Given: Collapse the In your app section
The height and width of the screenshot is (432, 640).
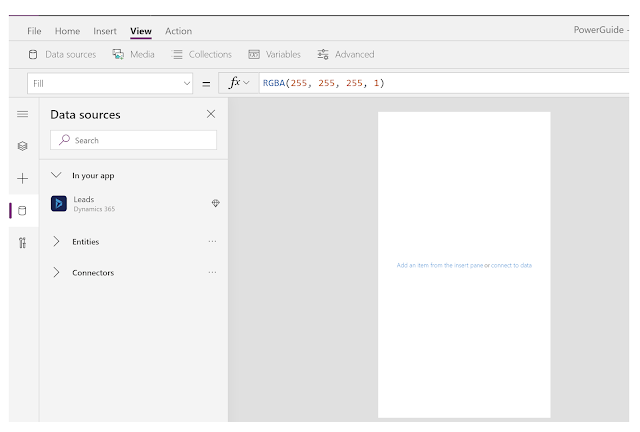Looking at the screenshot, I should (x=56, y=175).
